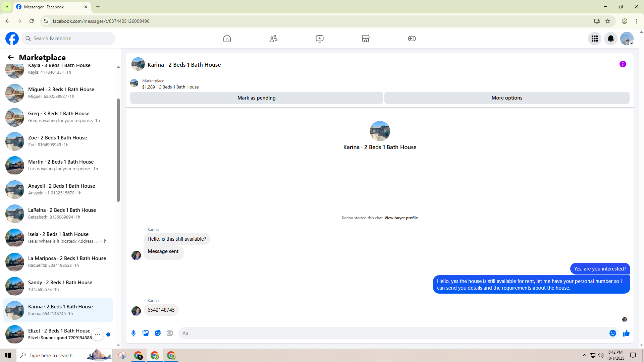Open the account profile picture menu
This screenshot has height=362, width=644.
[627, 39]
